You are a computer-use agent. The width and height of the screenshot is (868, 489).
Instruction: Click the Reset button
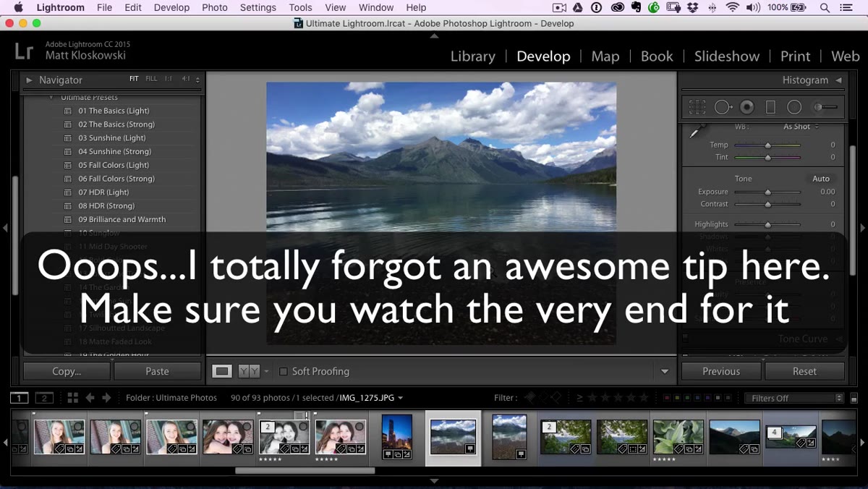pos(804,371)
